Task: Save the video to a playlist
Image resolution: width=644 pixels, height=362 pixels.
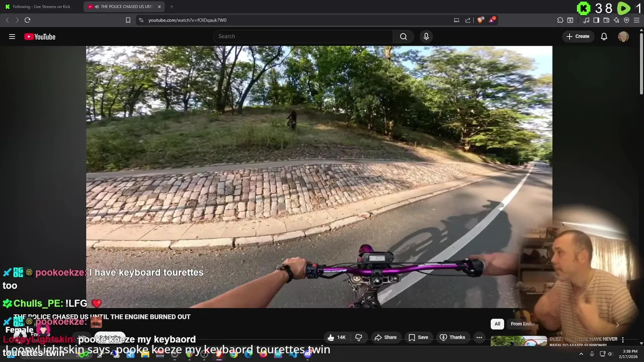Action: point(418,337)
